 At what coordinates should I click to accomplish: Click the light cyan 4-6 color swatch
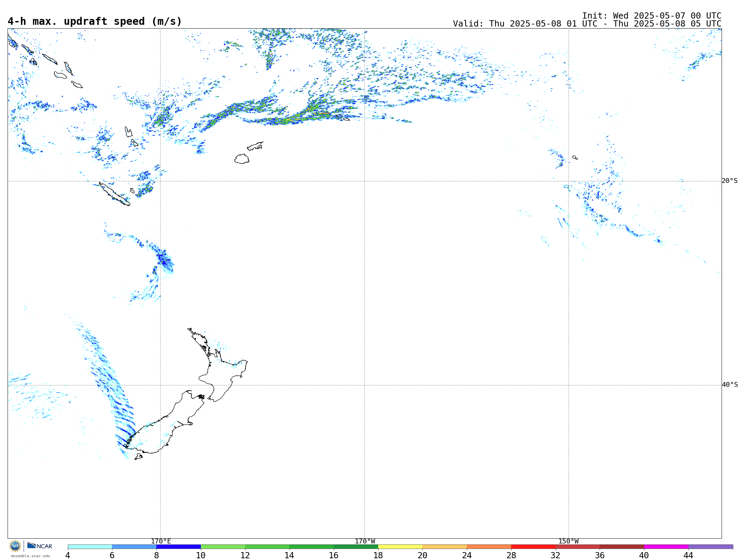tap(90, 547)
